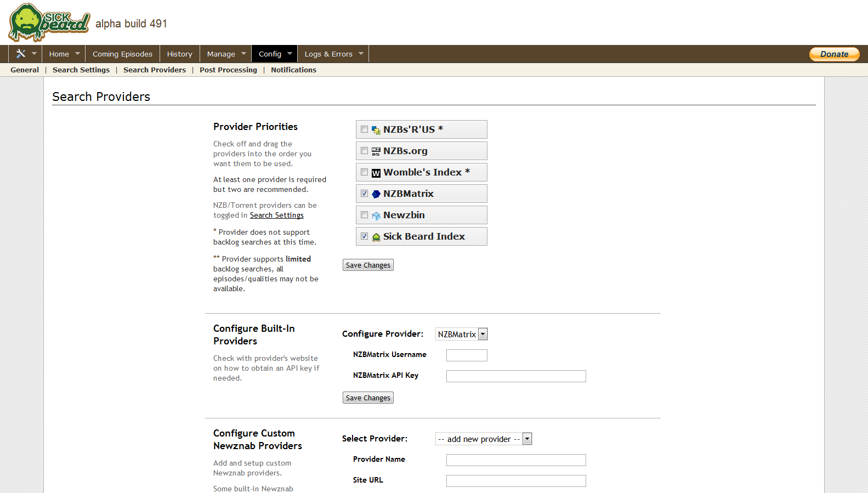Open the Select Provider add new provider dropdown
868x493 pixels.
pos(484,439)
